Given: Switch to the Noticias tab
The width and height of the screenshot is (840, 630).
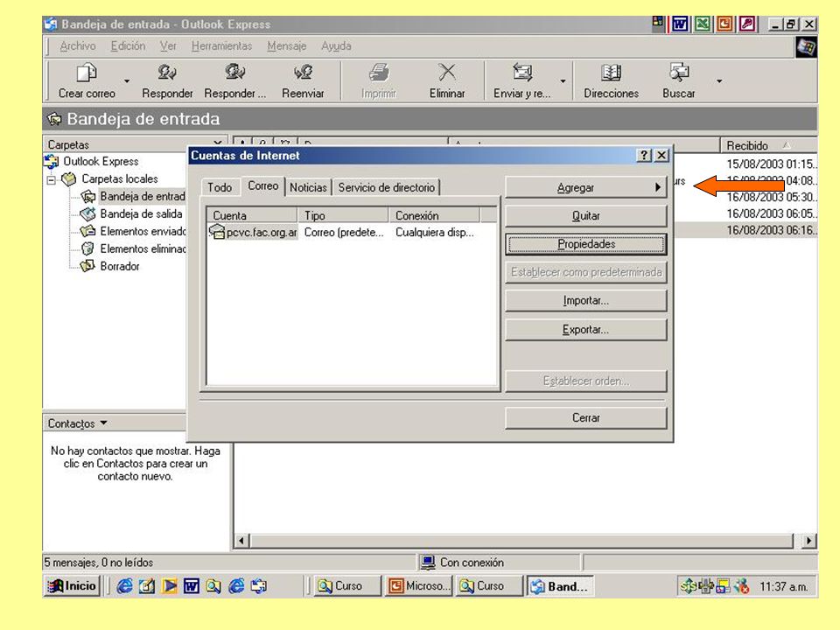Looking at the screenshot, I should point(308,187).
